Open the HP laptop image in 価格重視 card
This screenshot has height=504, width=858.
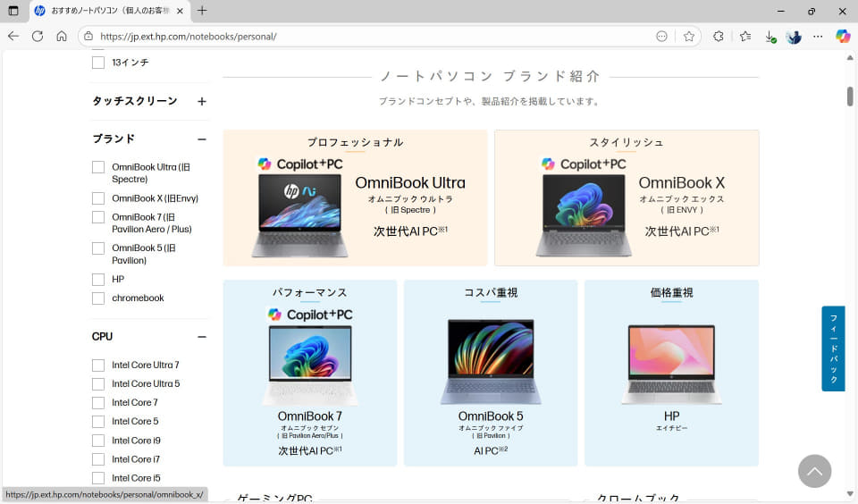671,365
